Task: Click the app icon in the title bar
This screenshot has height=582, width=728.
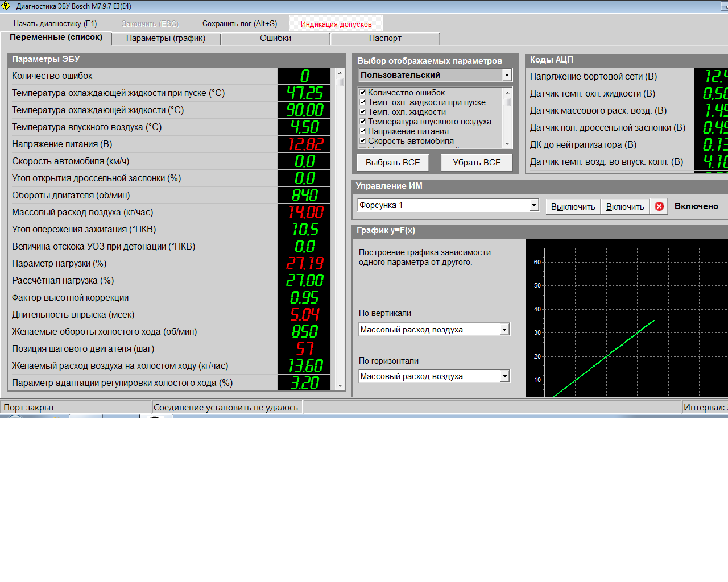Action: [x=6, y=6]
